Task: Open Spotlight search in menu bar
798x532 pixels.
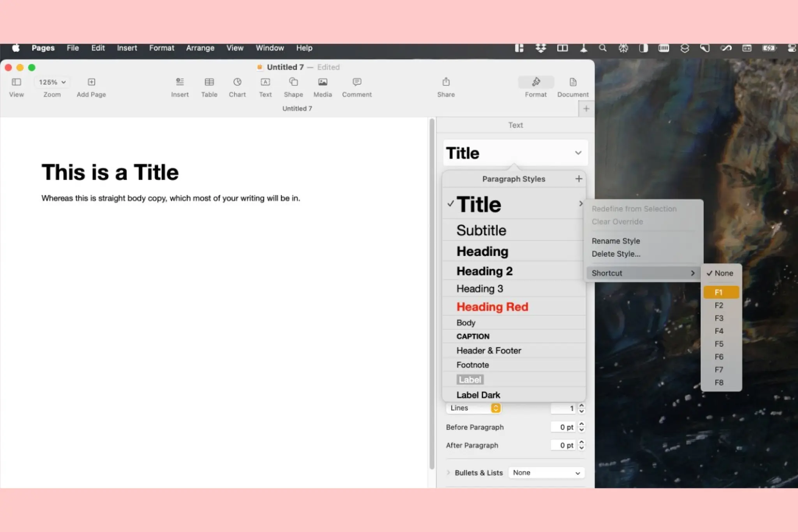Action: (602, 48)
